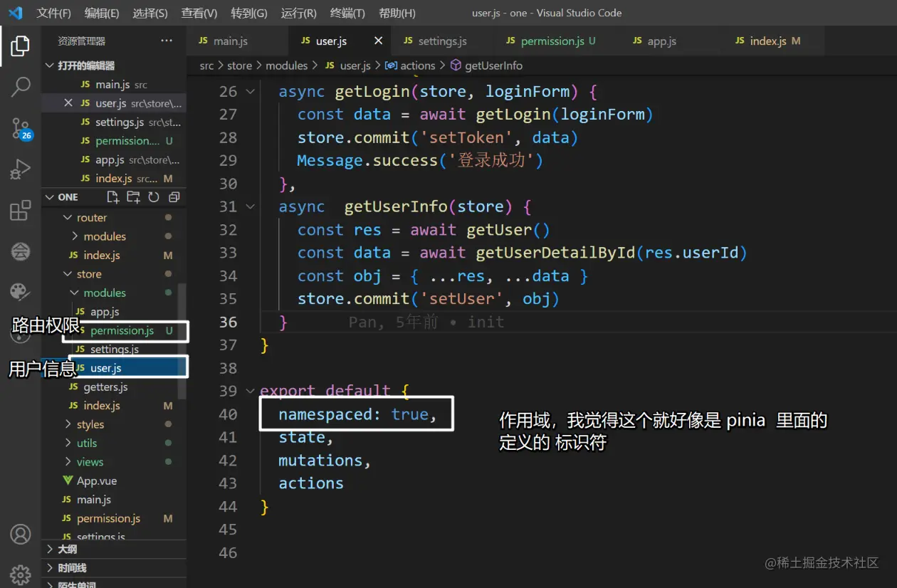This screenshot has width=897, height=588.
Task: Open App.vue in the explorer tree
Action: pos(114,481)
